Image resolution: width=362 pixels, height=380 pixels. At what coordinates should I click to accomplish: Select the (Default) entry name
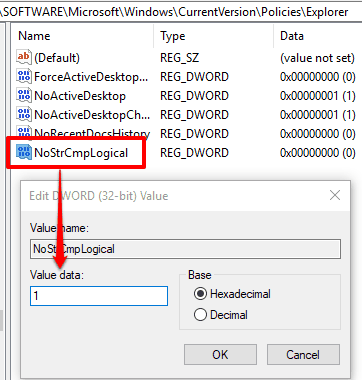tap(57, 58)
